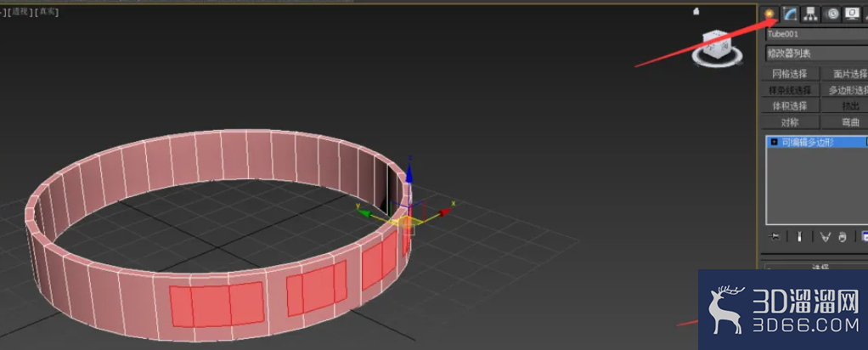Apply the 样条线选择 modifier button
Screen dimensions: 868x350
click(790, 90)
